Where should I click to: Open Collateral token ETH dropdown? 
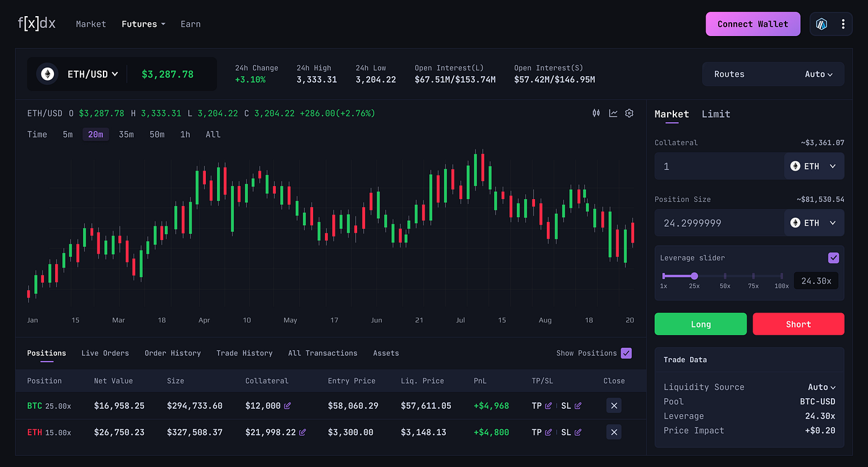(814, 166)
